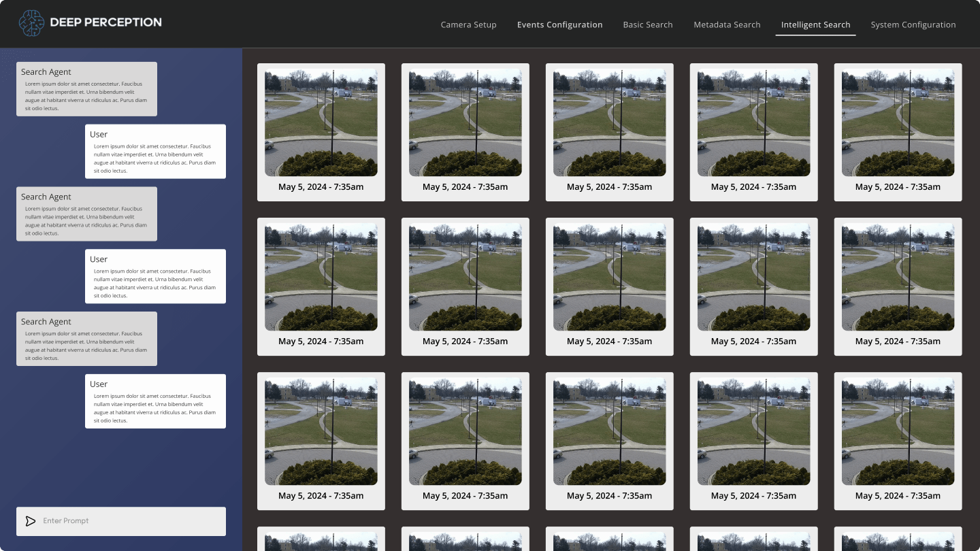
Task: View the middle thumbnail in the second row
Action: [609, 275]
